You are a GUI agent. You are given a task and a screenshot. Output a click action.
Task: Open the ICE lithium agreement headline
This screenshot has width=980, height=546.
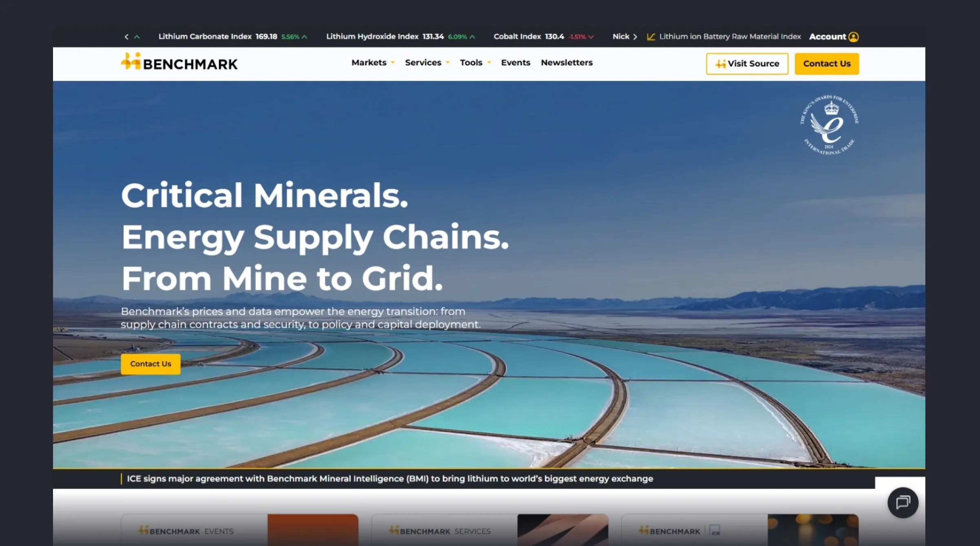click(390, 479)
